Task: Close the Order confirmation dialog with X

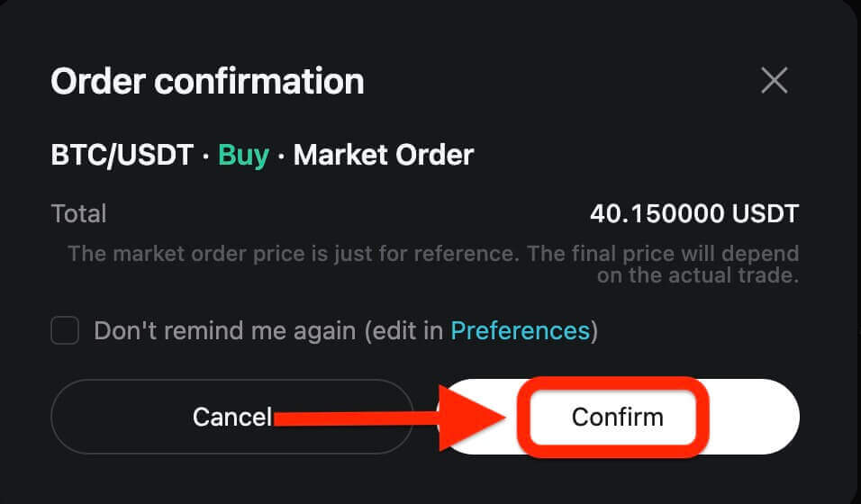Action: [x=774, y=81]
